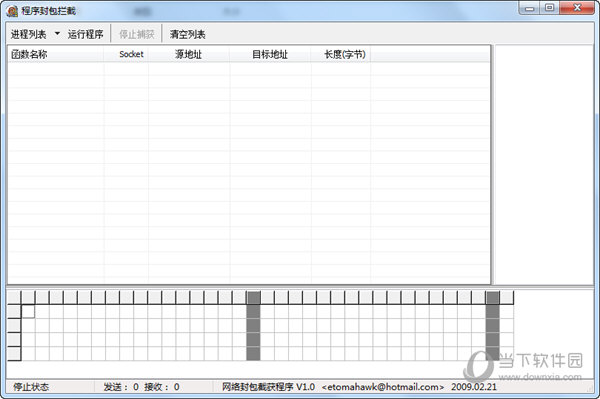The image size is (600, 399).
Task: Click the 2009.02.21 date in status bar
Action: (474, 387)
